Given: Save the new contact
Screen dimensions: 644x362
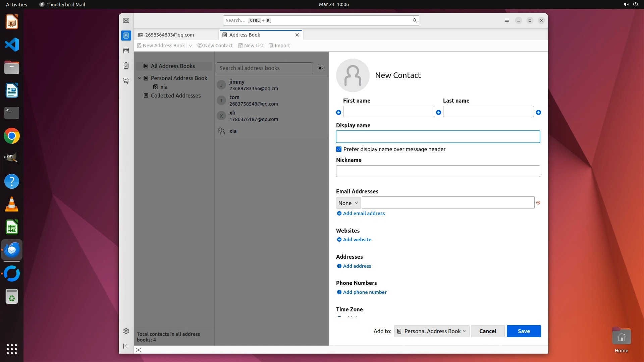Looking at the screenshot, I should (523, 331).
